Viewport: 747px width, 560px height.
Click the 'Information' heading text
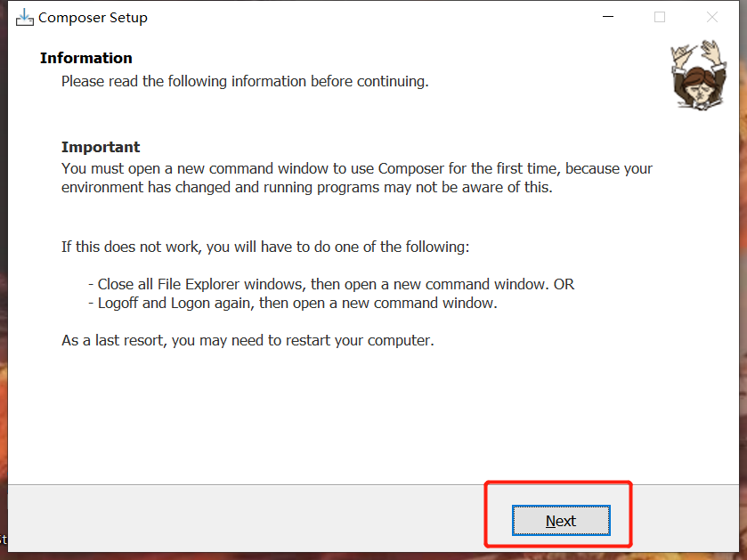(x=86, y=58)
